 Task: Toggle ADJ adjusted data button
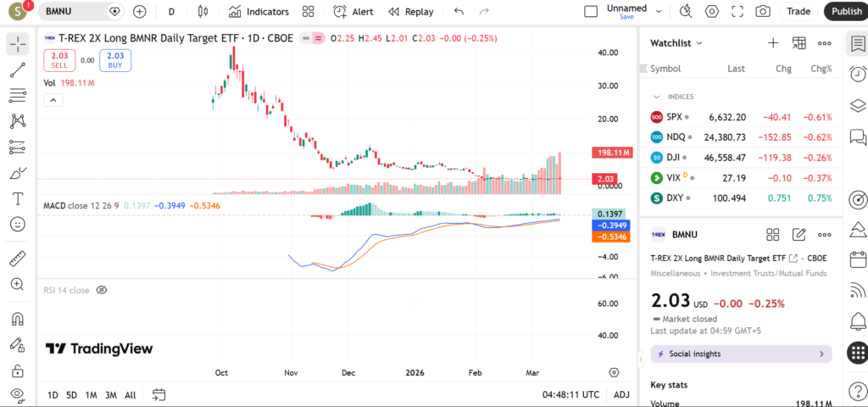pyautogui.click(x=621, y=395)
